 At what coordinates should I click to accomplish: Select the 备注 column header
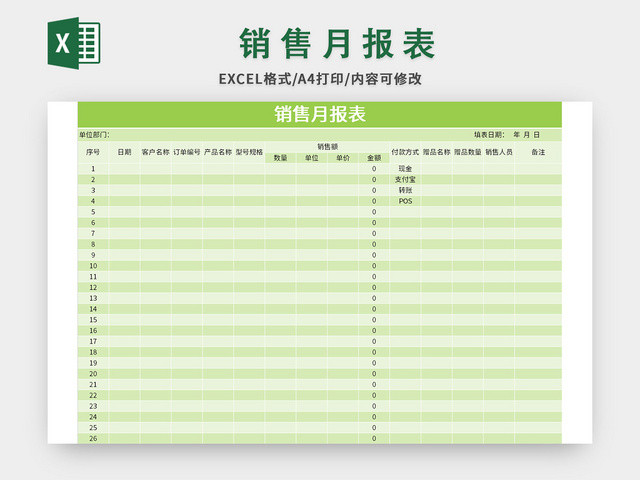coord(538,152)
